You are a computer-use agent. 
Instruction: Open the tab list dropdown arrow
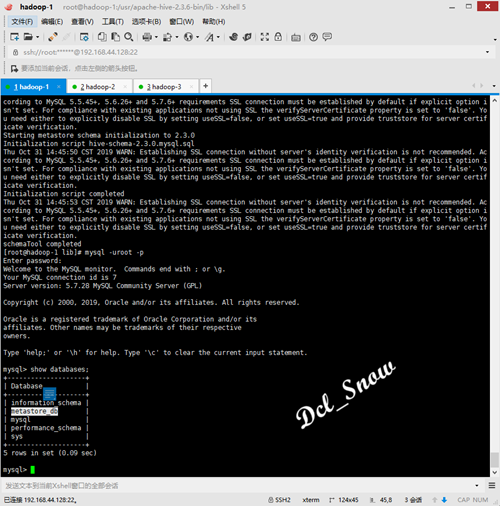tap(494, 86)
